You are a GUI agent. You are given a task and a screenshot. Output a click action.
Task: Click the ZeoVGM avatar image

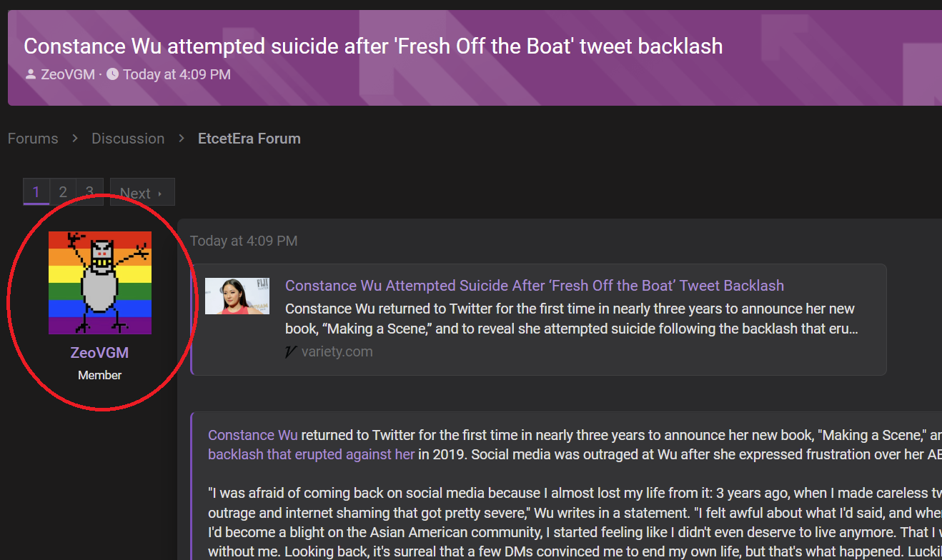point(100,283)
